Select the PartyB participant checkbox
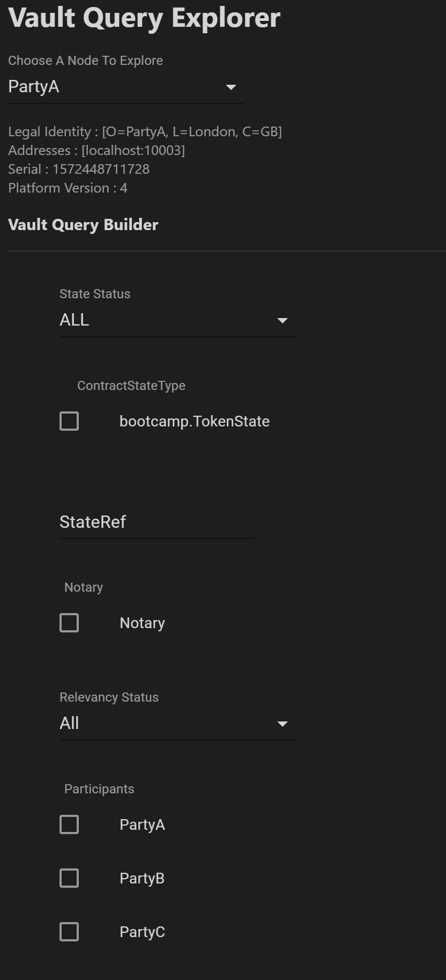Viewport: 446px width, 980px height. (x=69, y=878)
